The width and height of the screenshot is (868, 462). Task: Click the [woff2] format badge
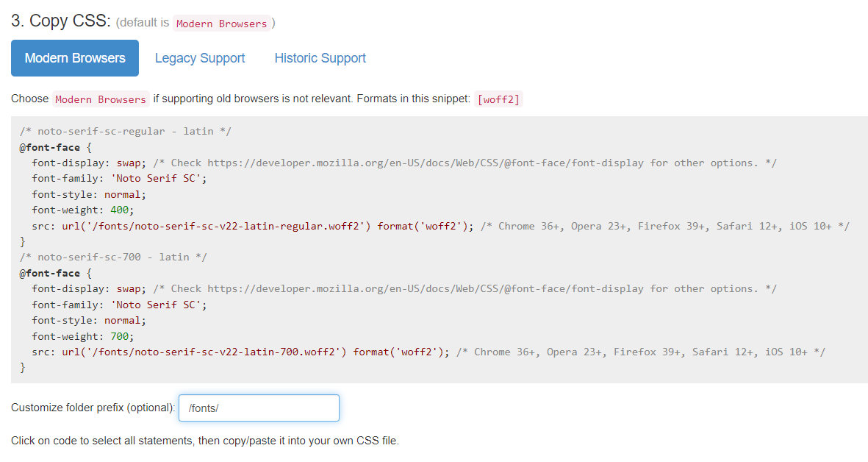(499, 99)
